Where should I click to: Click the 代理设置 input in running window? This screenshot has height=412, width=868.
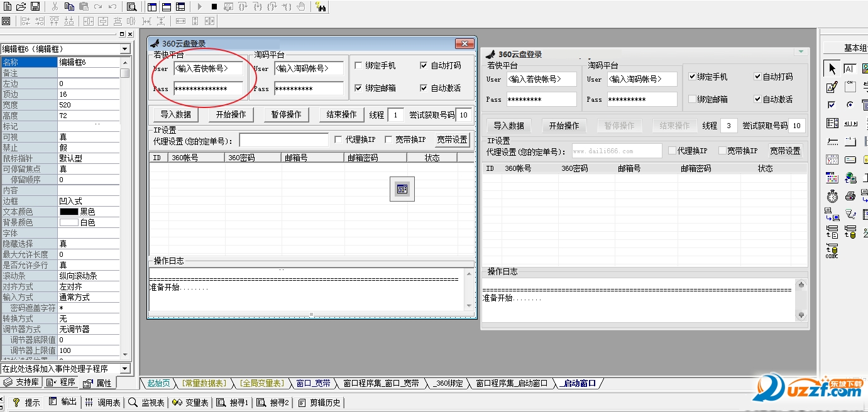click(x=617, y=151)
